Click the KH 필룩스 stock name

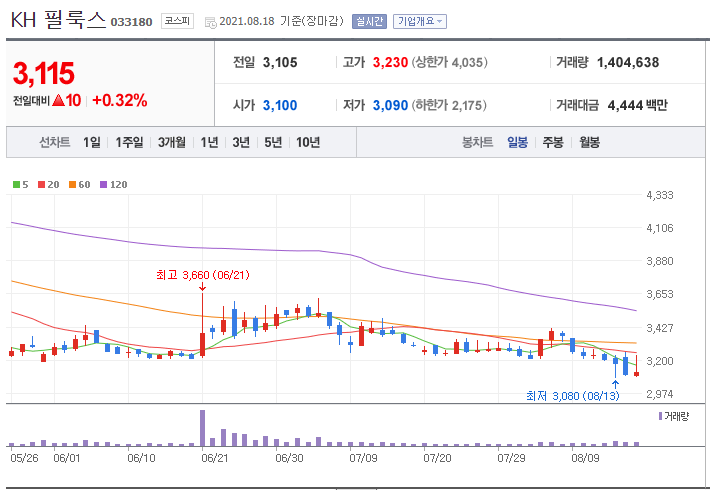(58, 20)
